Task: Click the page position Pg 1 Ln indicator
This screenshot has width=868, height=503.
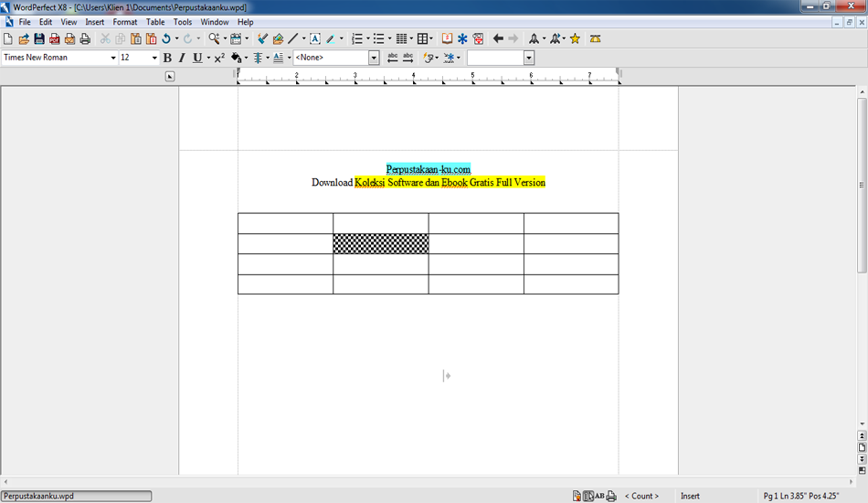Action: [x=801, y=497]
